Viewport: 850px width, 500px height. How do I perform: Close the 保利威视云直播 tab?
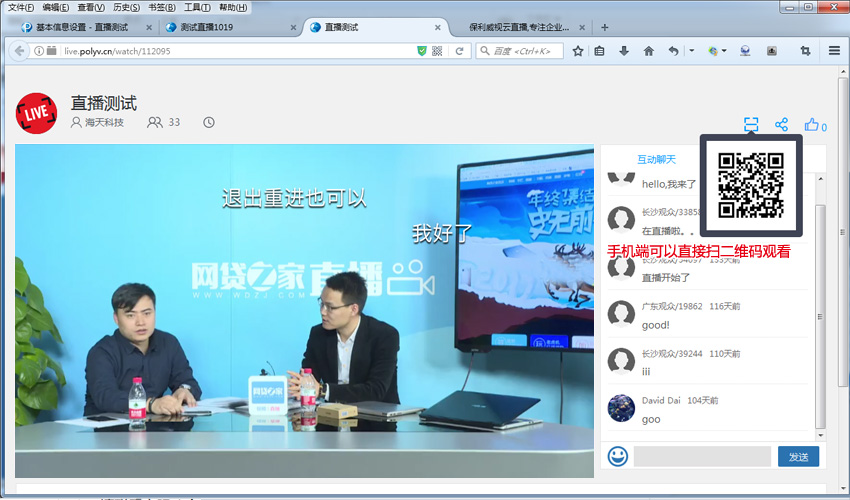pos(582,27)
